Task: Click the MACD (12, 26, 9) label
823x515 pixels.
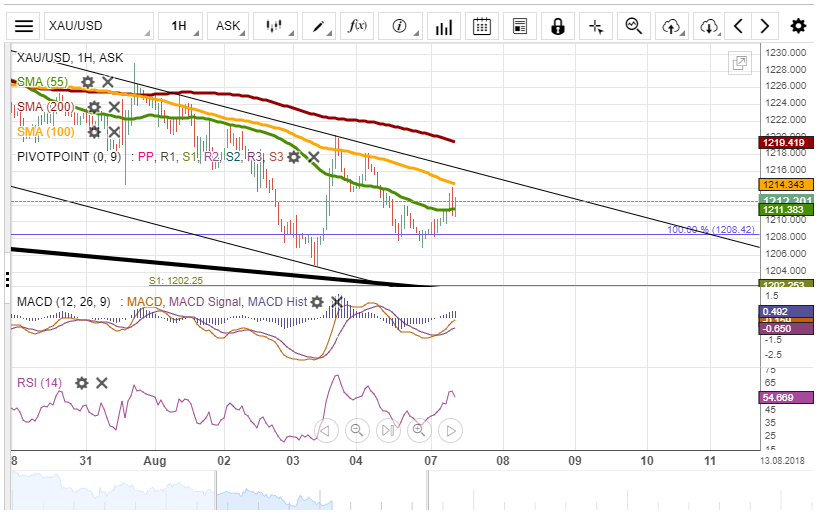Action: pos(64,302)
